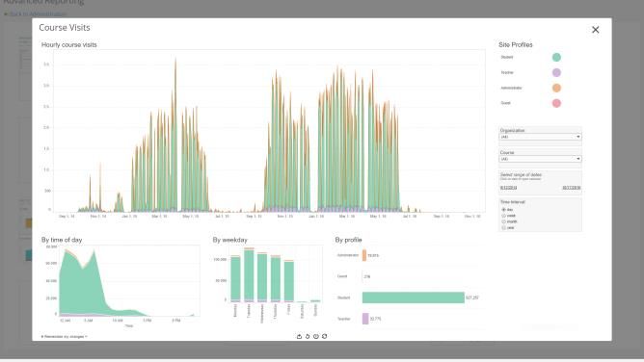Click the Student bar in By profile

point(414,297)
